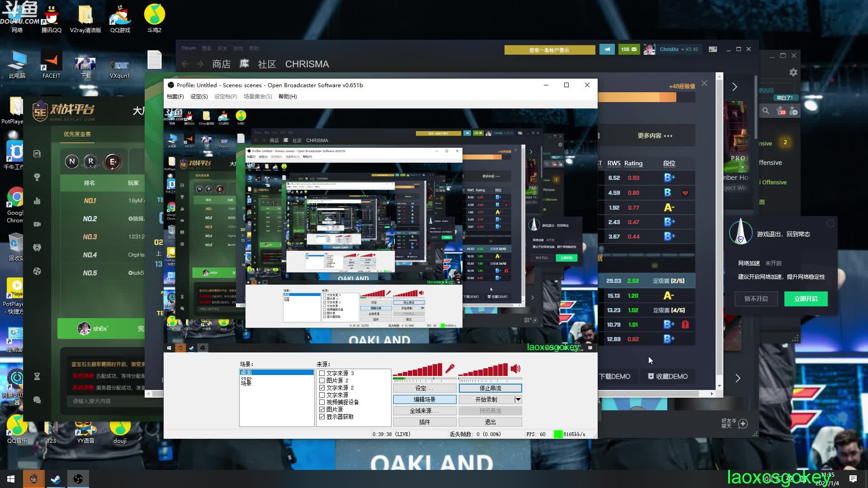
Task: Enable the 图片源 2 source checkbox
Action: pyautogui.click(x=322, y=380)
